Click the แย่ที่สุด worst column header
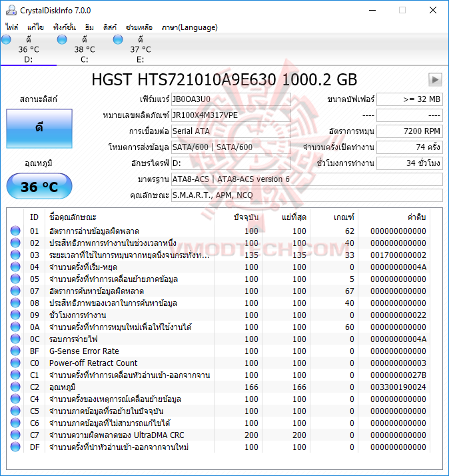Image resolution: width=449 pixels, height=476 pixels. click(x=286, y=217)
